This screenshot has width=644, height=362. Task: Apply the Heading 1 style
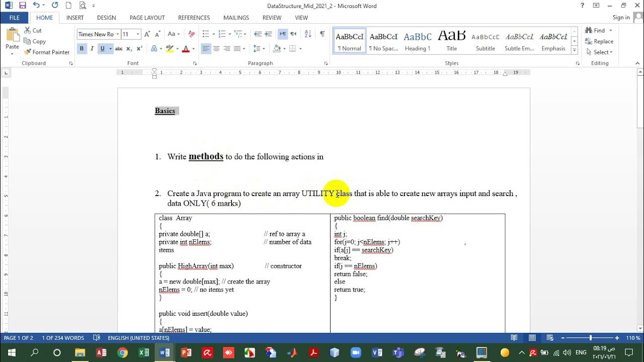(418, 41)
